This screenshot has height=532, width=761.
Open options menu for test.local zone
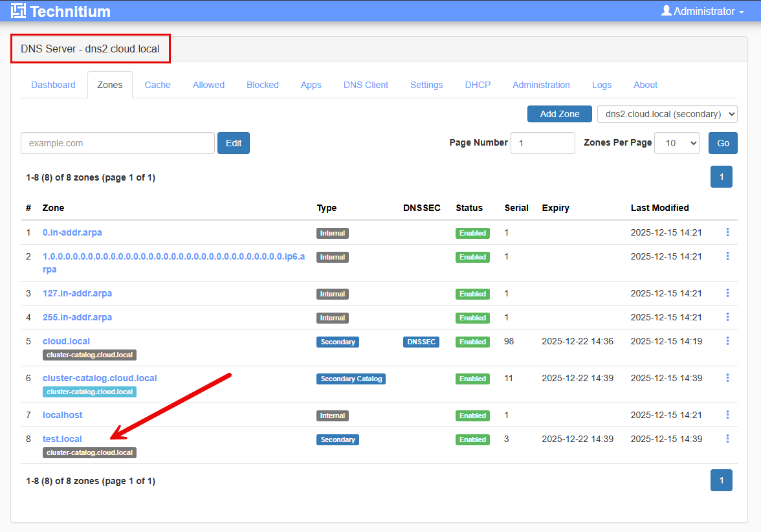pos(727,439)
